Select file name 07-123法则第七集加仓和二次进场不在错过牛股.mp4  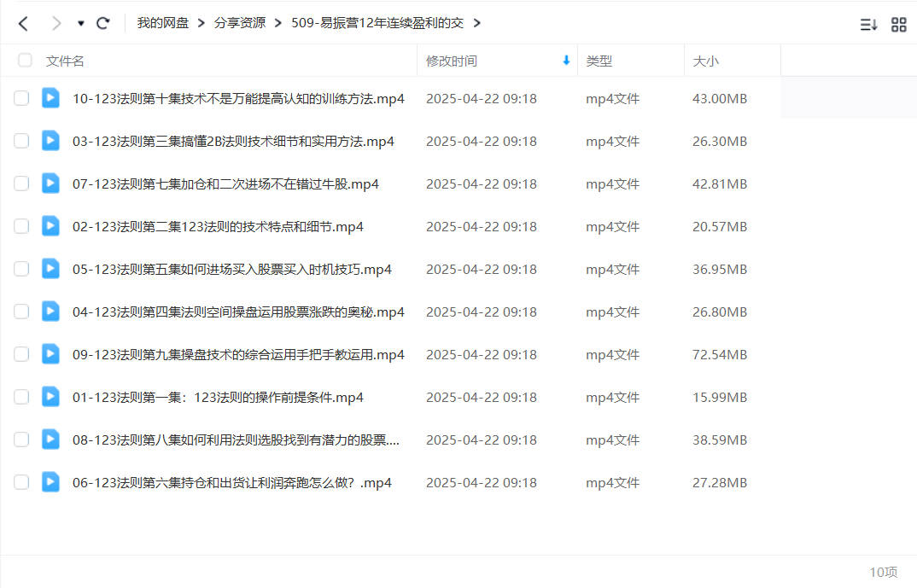(x=225, y=184)
